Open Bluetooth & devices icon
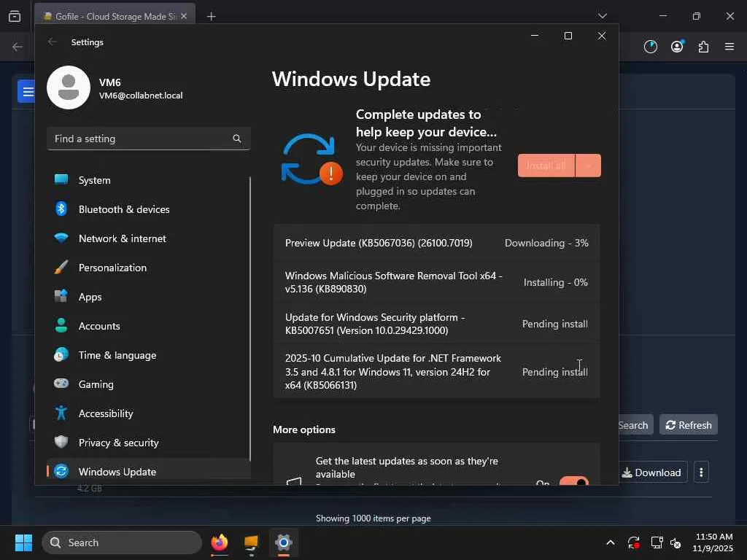 (x=61, y=209)
